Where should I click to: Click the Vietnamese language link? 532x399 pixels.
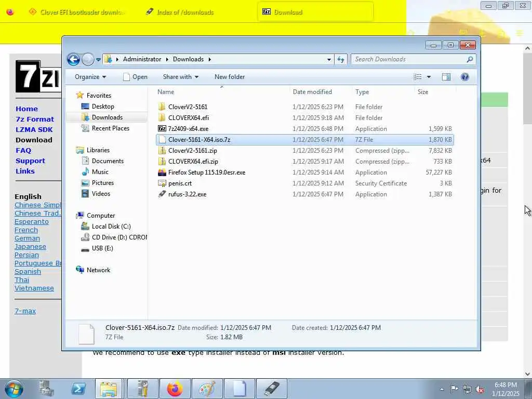tap(34, 288)
